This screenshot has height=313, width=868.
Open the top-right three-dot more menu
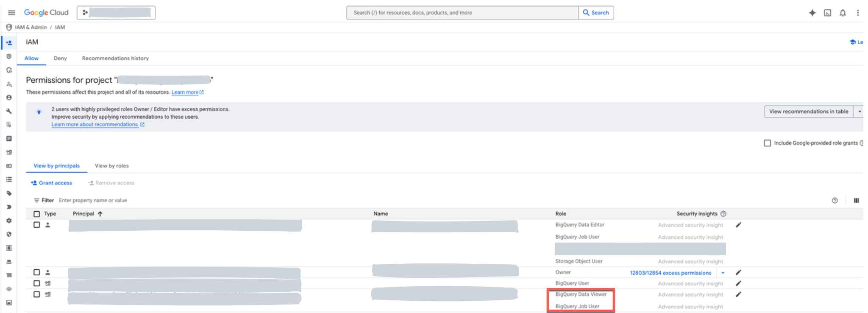point(858,13)
